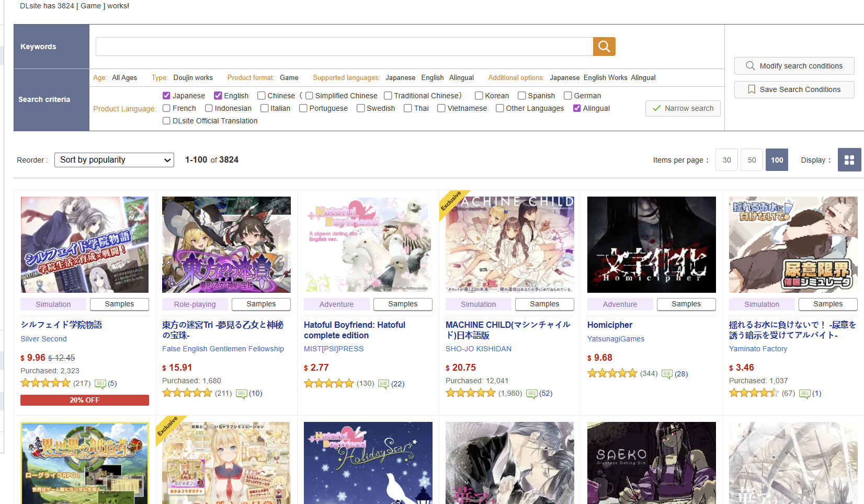Click star rating of Homicipher
Screen dimensions: 864x504
pyautogui.click(x=612, y=373)
